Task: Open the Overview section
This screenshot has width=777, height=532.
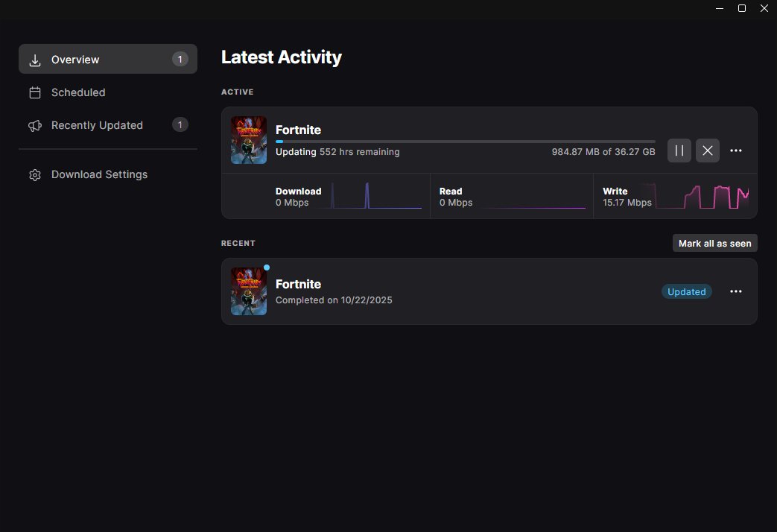Action: (x=108, y=59)
